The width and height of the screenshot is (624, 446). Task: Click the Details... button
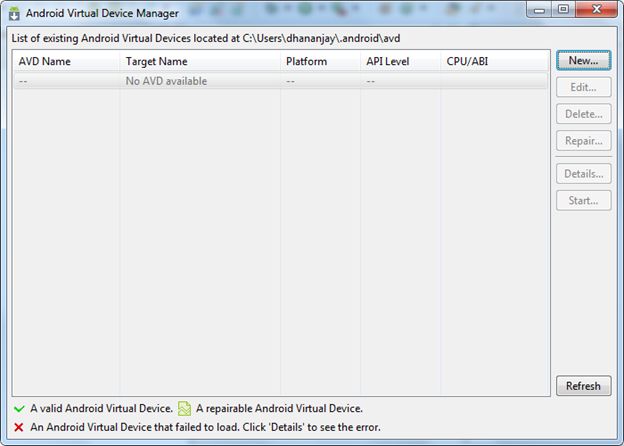coord(583,174)
